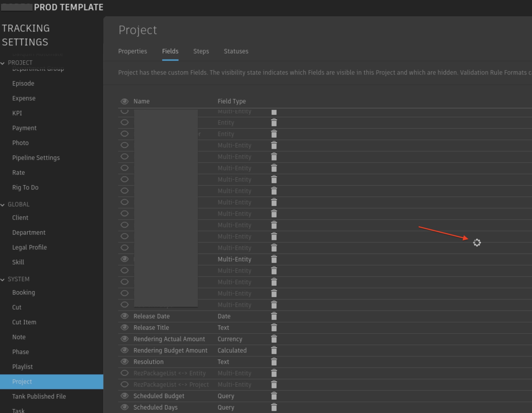The height and width of the screenshot is (413, 532).
Task: Click trash icon for Release Title field
Action: [274, 328]
